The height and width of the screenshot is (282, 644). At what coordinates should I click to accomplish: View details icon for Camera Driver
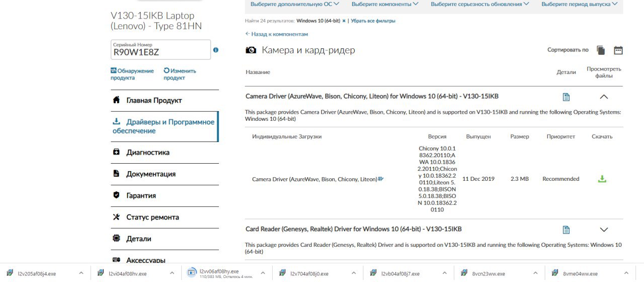[566, 97]
